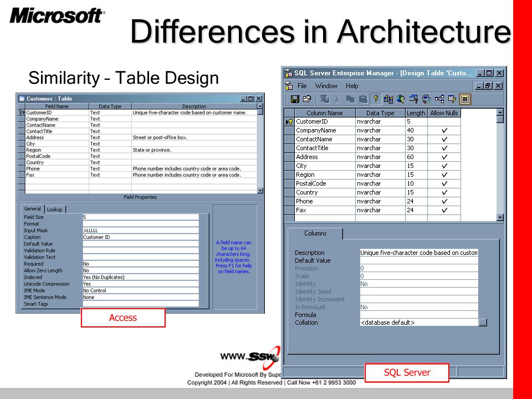Viewport: 532px width, 399px height.
Task: Maximize the Access Customers table window
Action: tap(250, 99)
